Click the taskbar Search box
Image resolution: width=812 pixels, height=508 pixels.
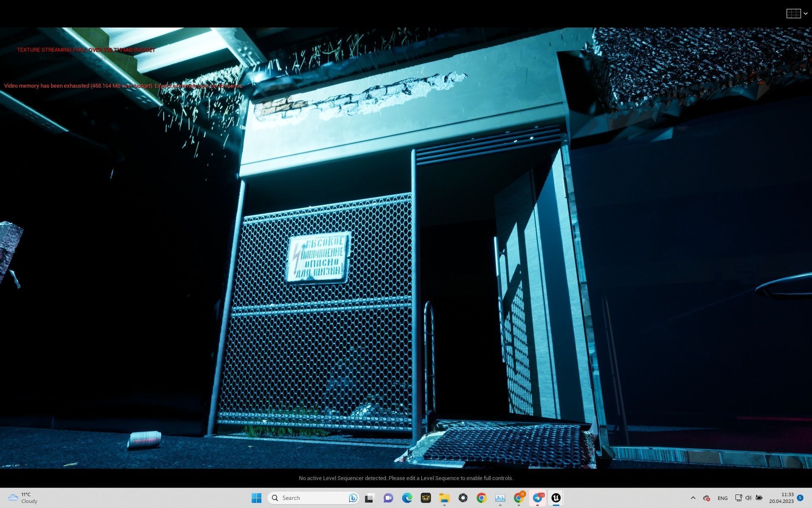pyautogui.click(x=309, y=498)
